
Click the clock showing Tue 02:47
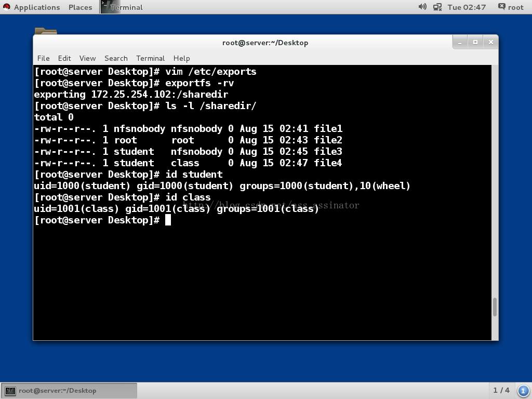[467, 7]
